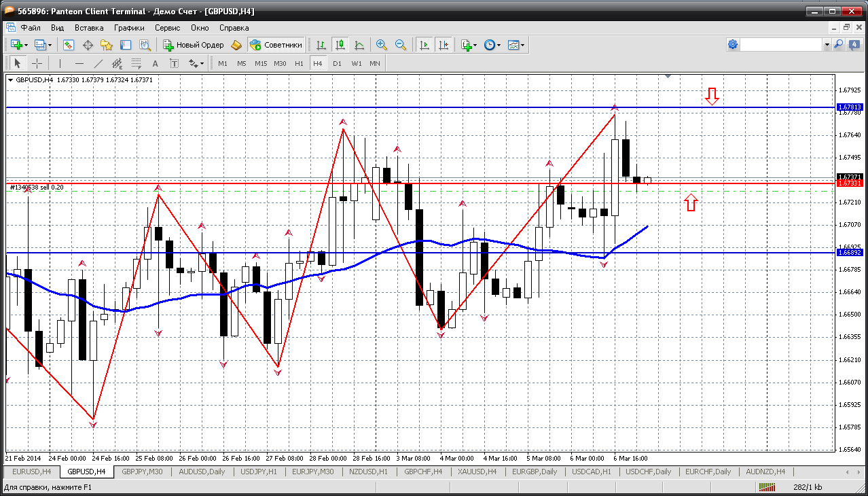Click the Новый Ордер button
868x496 pixels.
(194, 45)
